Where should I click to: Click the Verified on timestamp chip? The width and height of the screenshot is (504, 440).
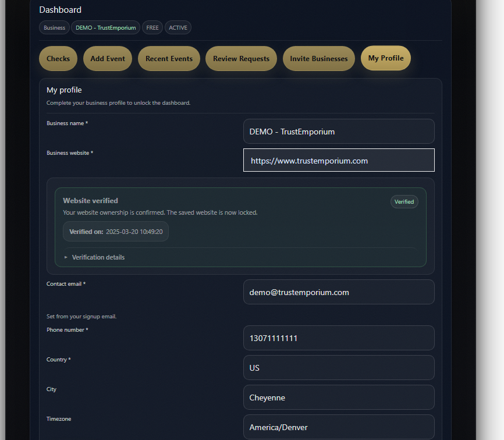pyautogui.click(x=116, y=232)
